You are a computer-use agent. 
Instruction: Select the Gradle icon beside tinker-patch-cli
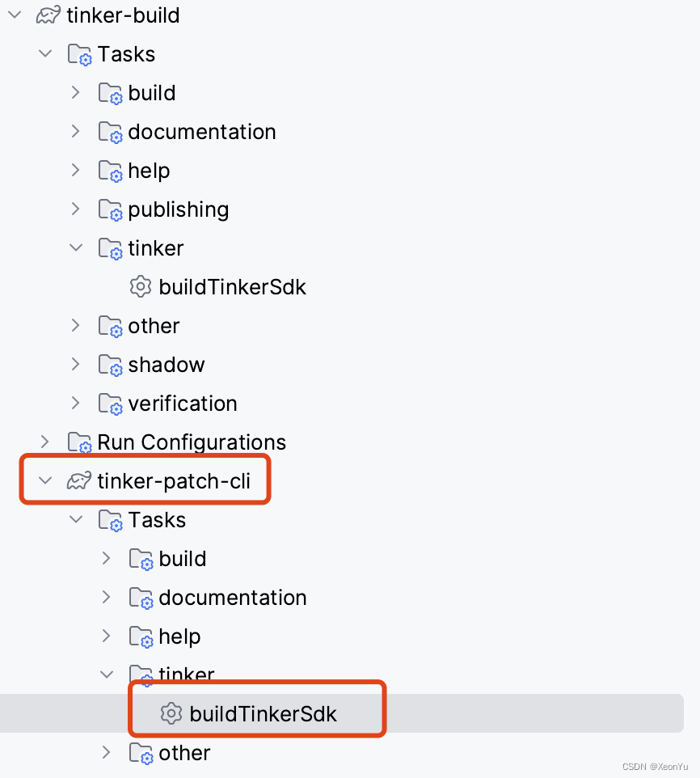(78, 479)
